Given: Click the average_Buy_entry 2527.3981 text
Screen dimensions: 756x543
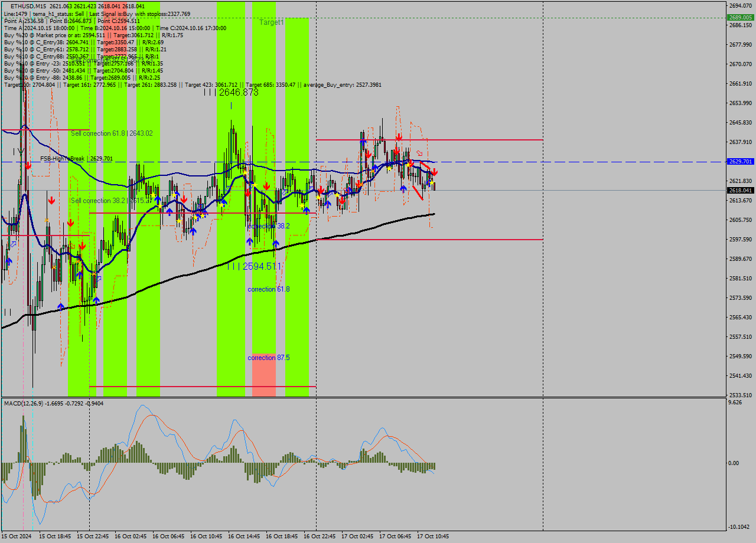Looking at the screenshot, I should click(x=343, y=84).
